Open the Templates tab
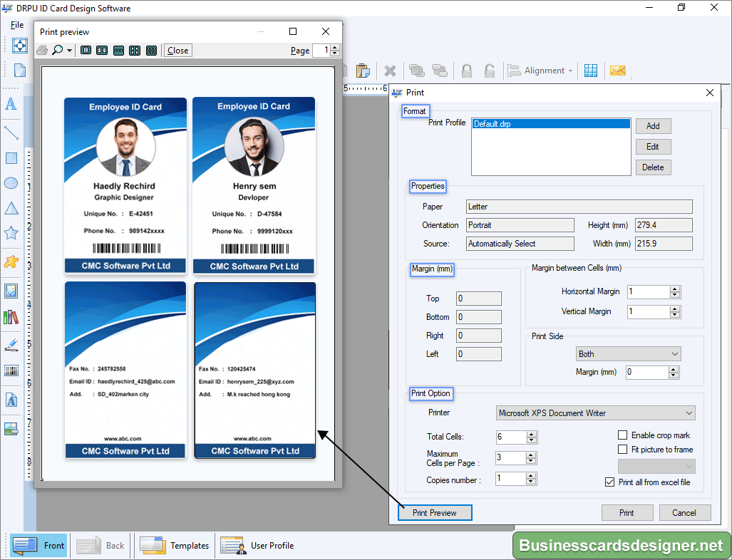 click(175, 546)
